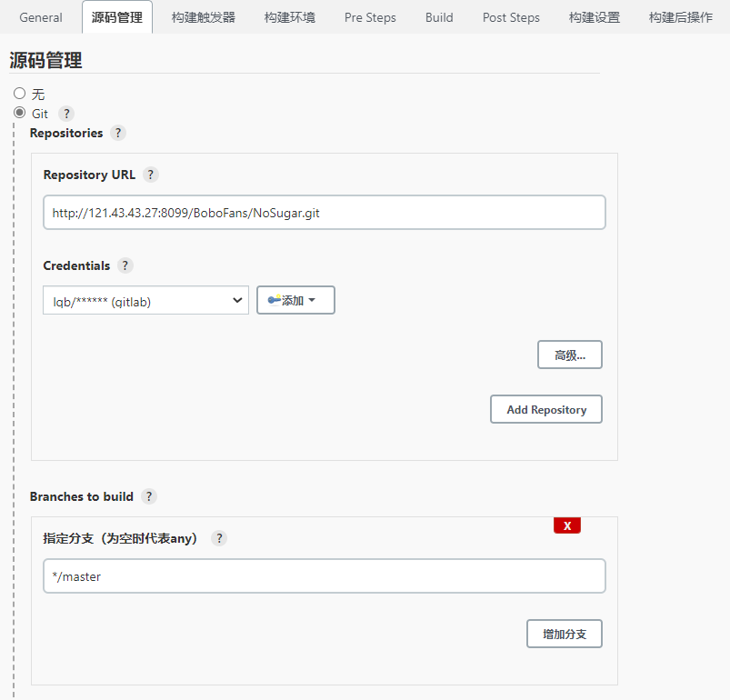Click the Repositories label

pos(66,133)
